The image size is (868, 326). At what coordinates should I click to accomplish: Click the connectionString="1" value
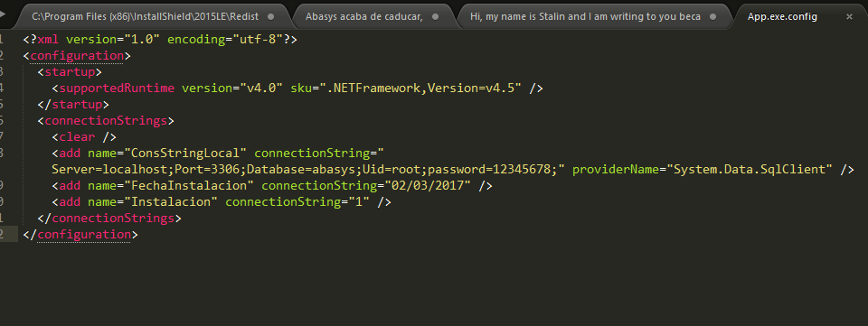pyautogui.click(x=297, y=201)
